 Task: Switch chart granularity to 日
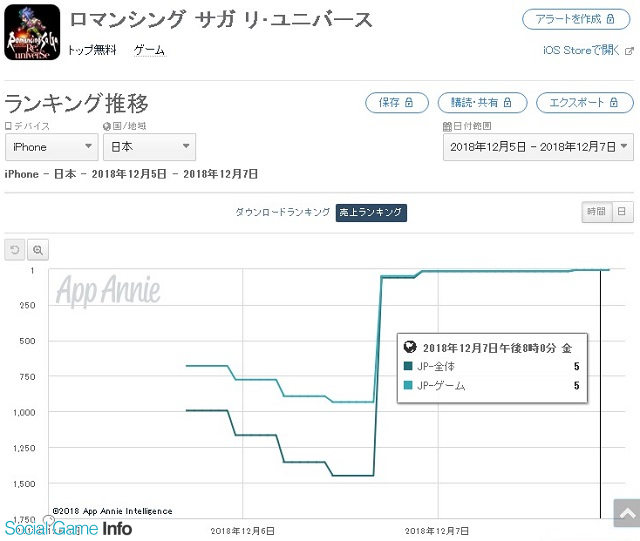[622, 212]
